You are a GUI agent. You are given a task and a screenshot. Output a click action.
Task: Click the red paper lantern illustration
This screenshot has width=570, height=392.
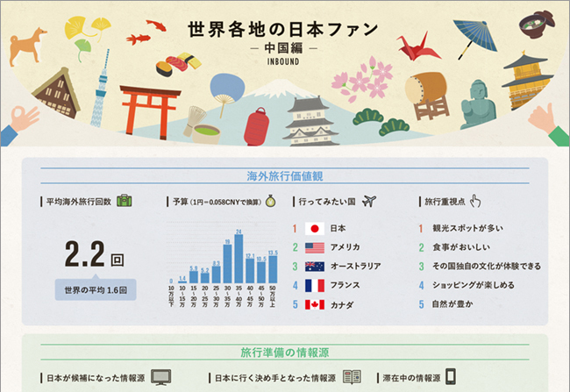(257, 127)
